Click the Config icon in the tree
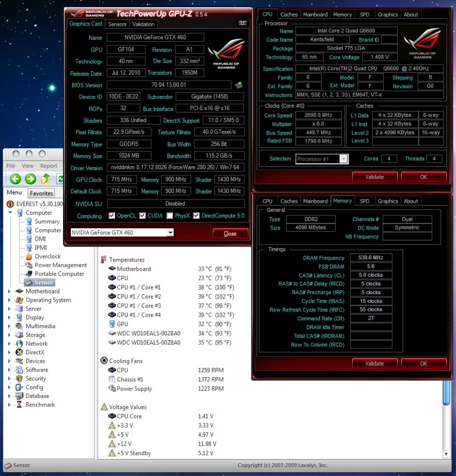Screen dimensions: 456x476 point(19,387)
